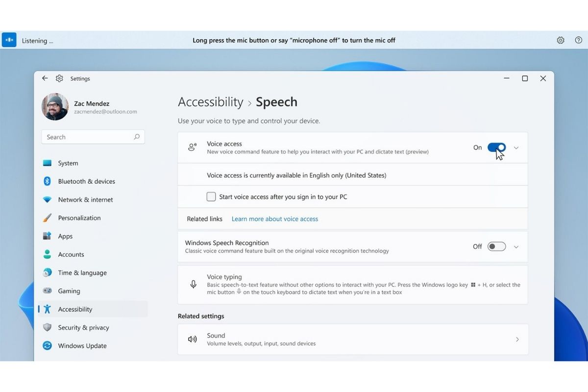Select Gaming label in sidebar
The image size is (588, 392).
click(69, 291)
